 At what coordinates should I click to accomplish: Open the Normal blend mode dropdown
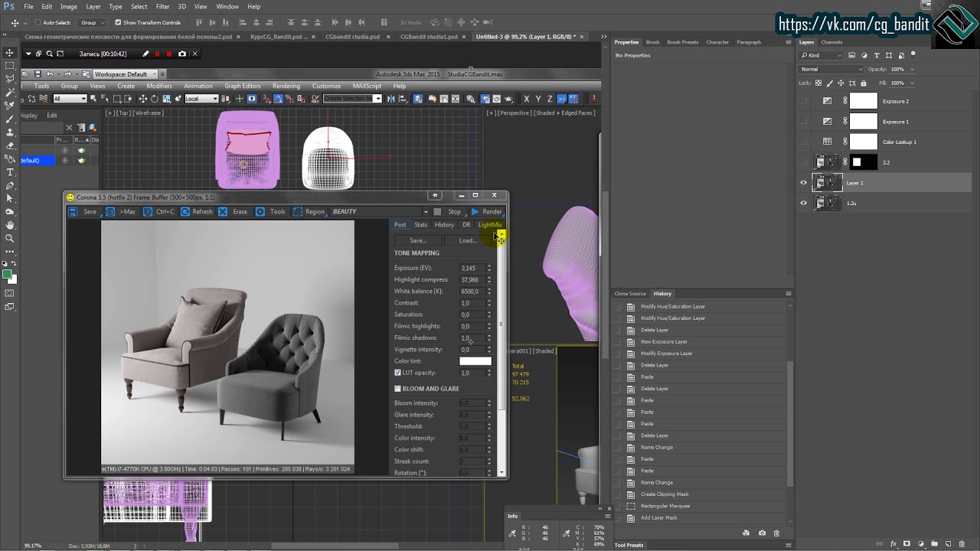tap(830, 69)
